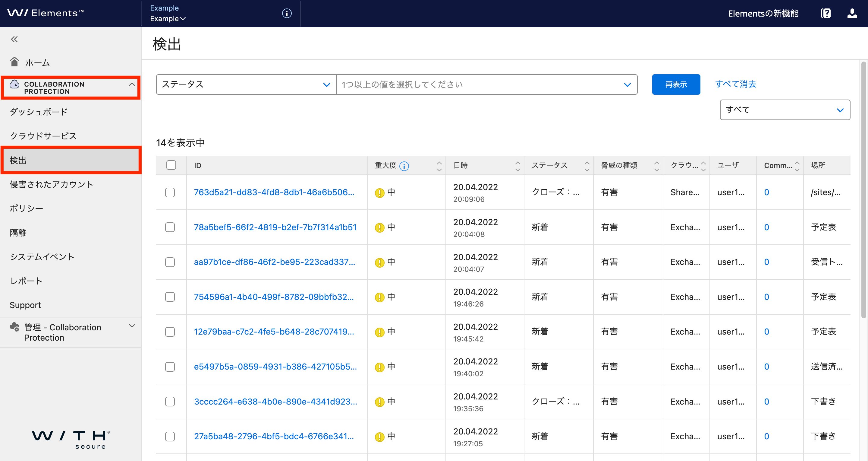Check the row aa97b1ce checkbox
This screenshot has width=868, height=461.
tap(170, 262)
